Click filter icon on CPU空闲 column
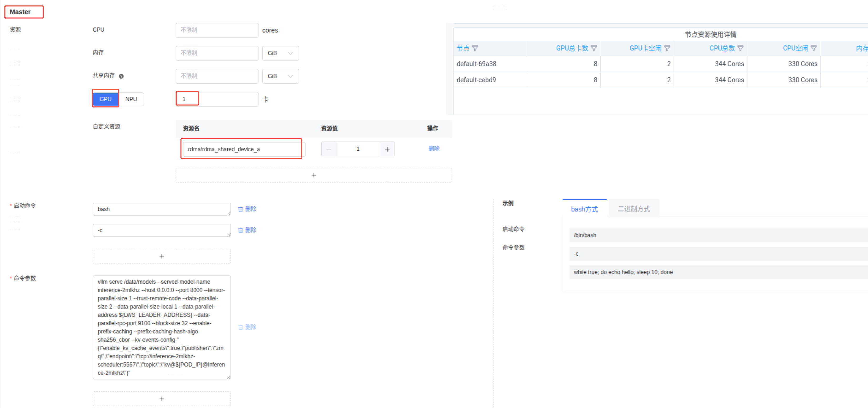 pyautogui.click(x=813, y=48)
